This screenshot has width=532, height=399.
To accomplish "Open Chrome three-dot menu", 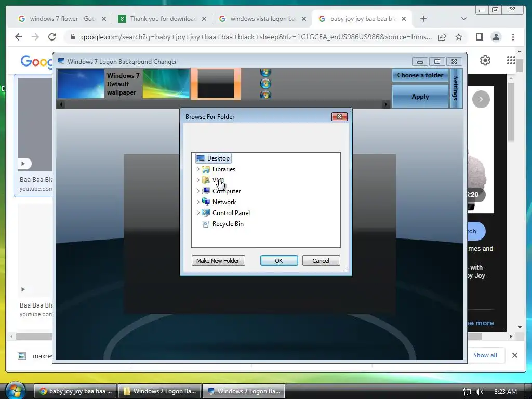I will coord(513,37).
